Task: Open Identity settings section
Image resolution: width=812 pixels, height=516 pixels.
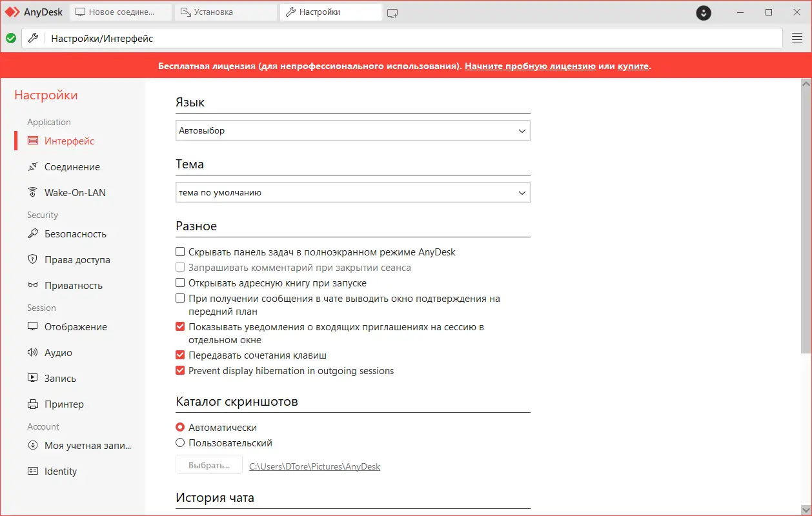Action: (x=60, y=471)
